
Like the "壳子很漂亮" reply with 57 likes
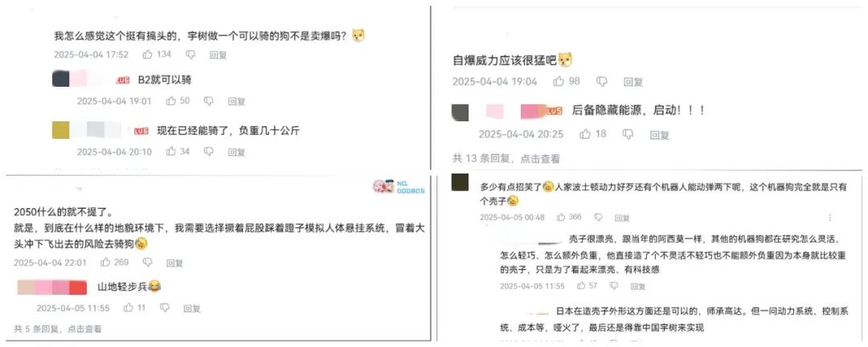tap(581, 286)
